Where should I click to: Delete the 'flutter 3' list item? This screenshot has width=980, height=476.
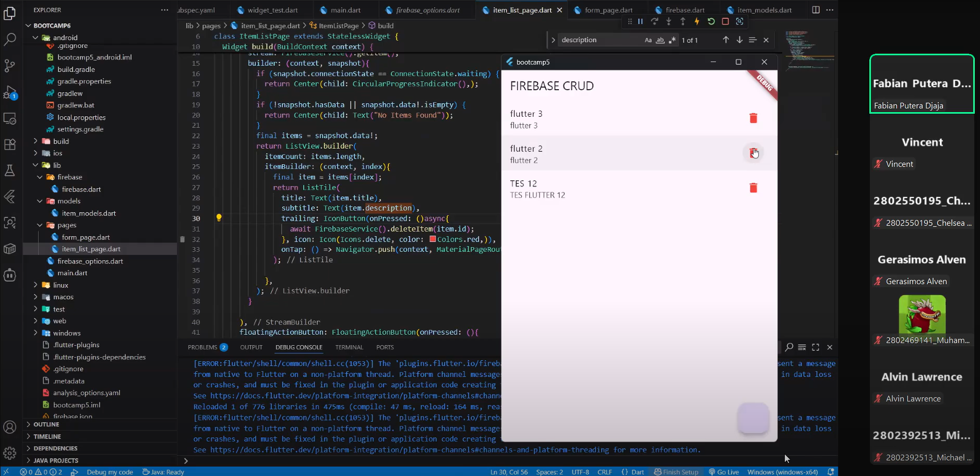point(753,118)
